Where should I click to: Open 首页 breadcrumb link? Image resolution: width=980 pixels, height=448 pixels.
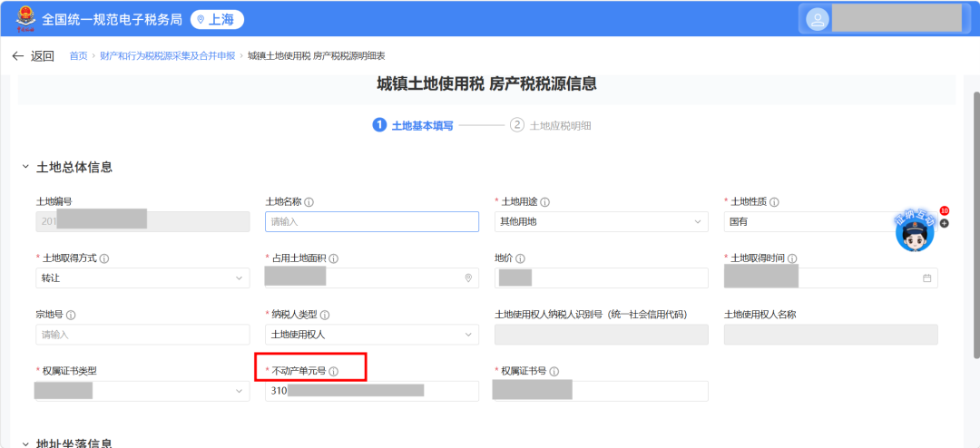[78, 56]
